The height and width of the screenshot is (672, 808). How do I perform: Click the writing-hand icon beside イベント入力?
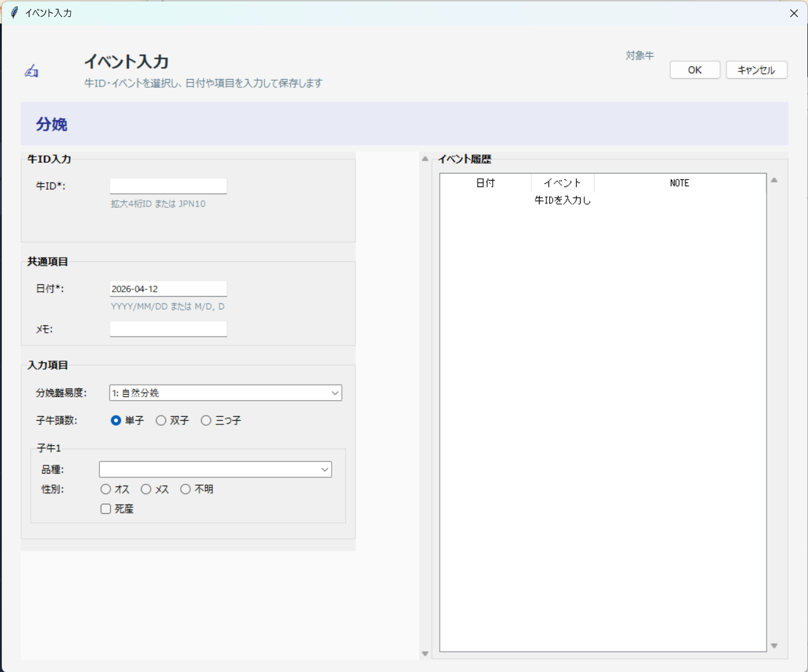point(32,71)
